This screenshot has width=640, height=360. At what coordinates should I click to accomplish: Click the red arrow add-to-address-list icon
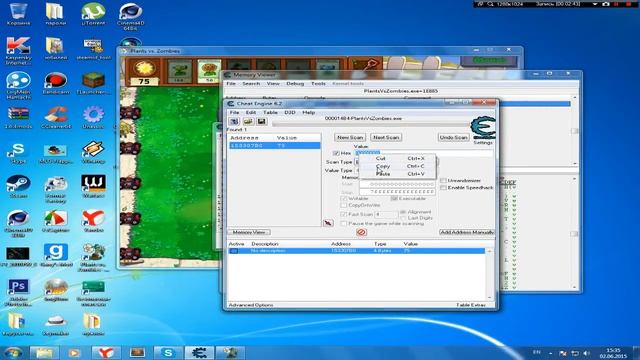[328, 223]
